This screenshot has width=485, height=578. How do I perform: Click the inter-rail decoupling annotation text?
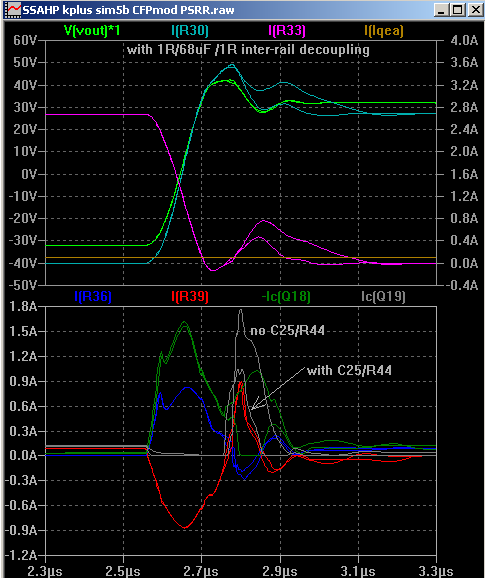[x=248, y=49]
